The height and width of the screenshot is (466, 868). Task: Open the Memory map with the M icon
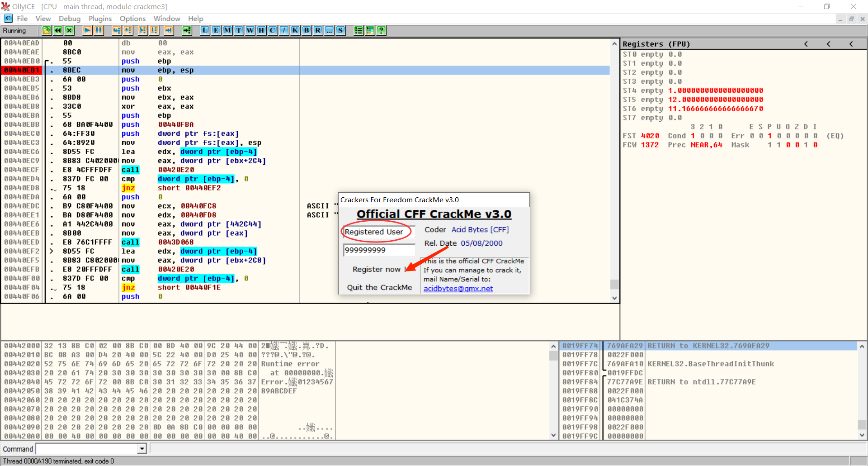227,30
